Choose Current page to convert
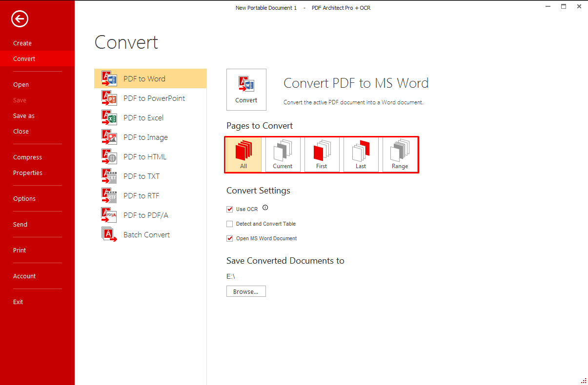The image size is (588, 385). pos(283,154)
